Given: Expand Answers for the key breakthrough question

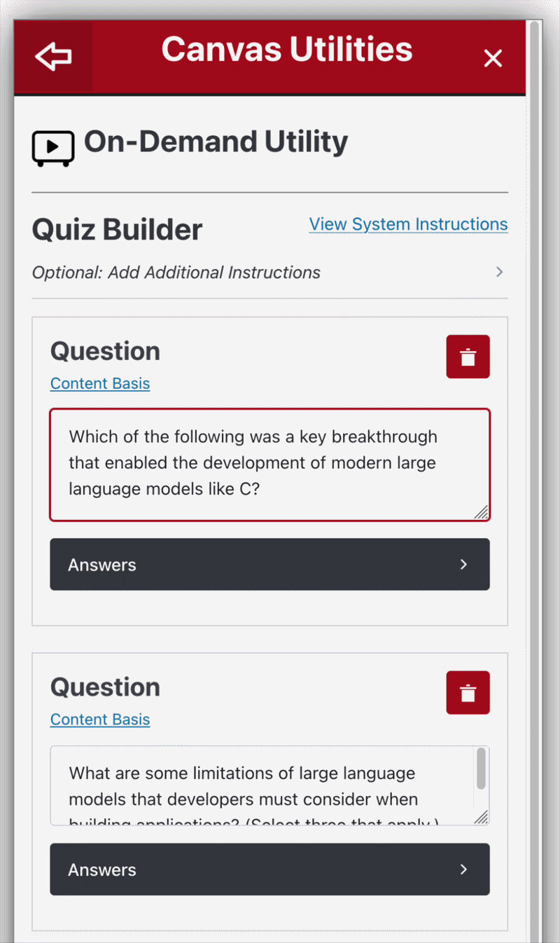Looking at the screenshot, I should 269,565.
